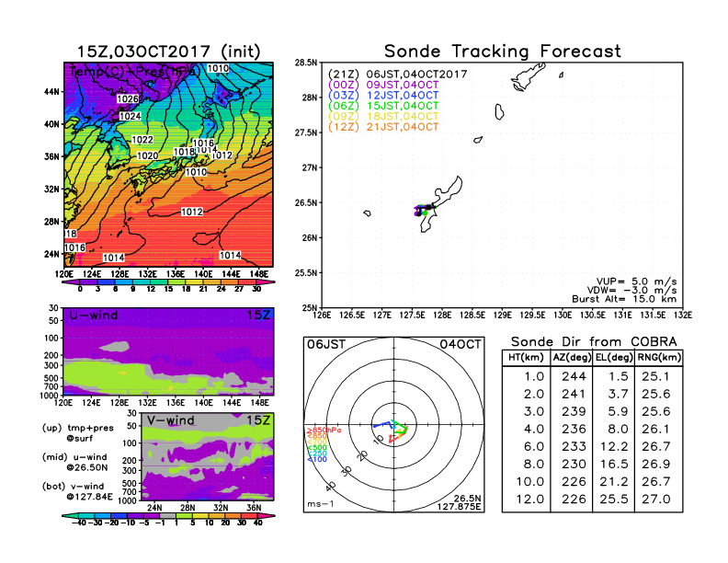
Task: Click the green '<500' hodograph legend entry
Action: 317,448
